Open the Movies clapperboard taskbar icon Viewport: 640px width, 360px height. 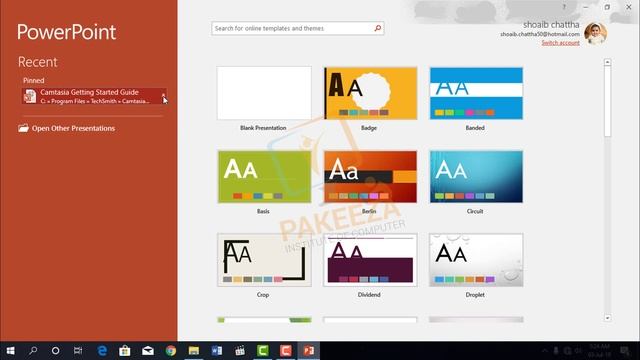coord(240,351)
